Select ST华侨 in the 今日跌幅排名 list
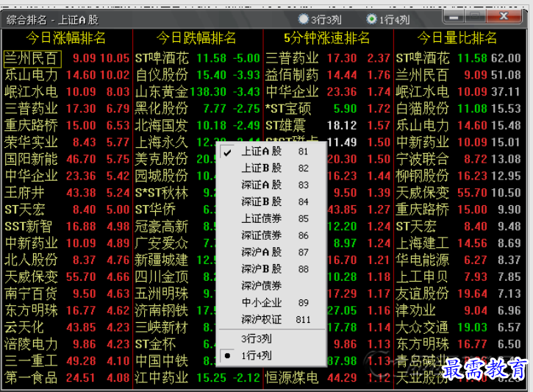This screenshot has height=392, width=533. pos(155,210)
